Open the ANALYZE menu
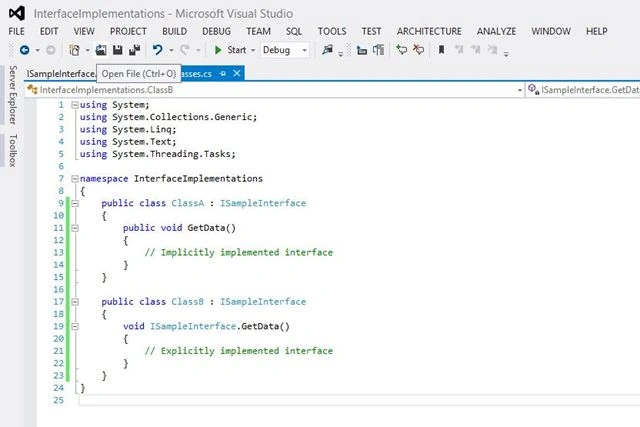The width and height of the screenshot is (640, 427). coord(496,31)
